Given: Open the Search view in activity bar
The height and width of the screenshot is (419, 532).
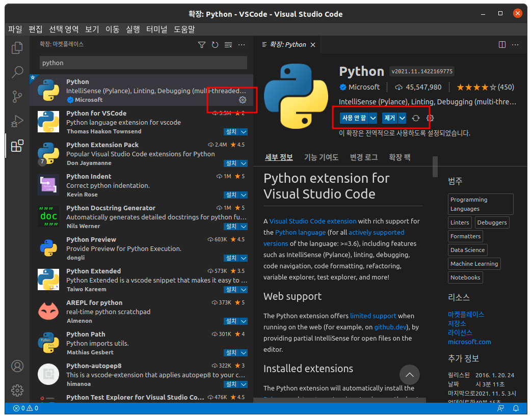Looking at the screenshot, I should [17, 72].
